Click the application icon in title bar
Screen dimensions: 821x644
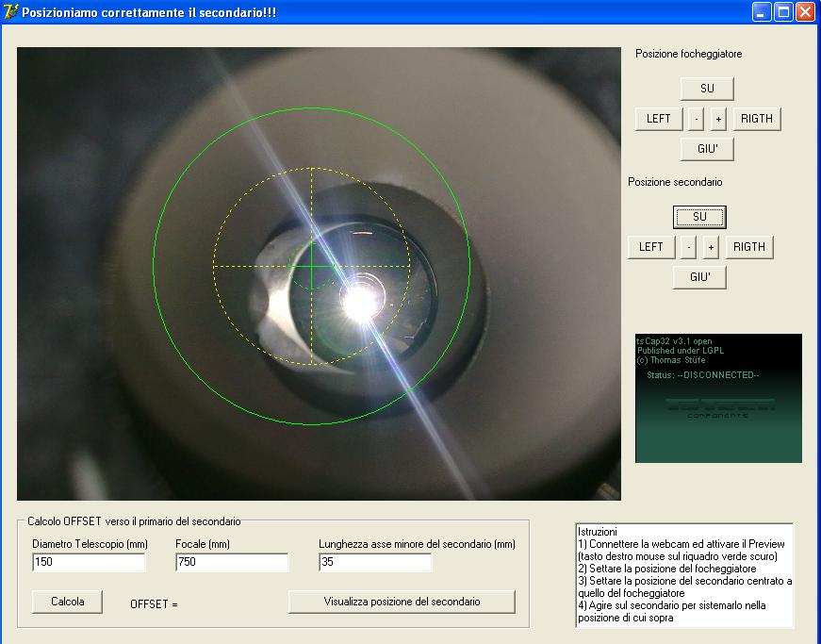[10, 11]
